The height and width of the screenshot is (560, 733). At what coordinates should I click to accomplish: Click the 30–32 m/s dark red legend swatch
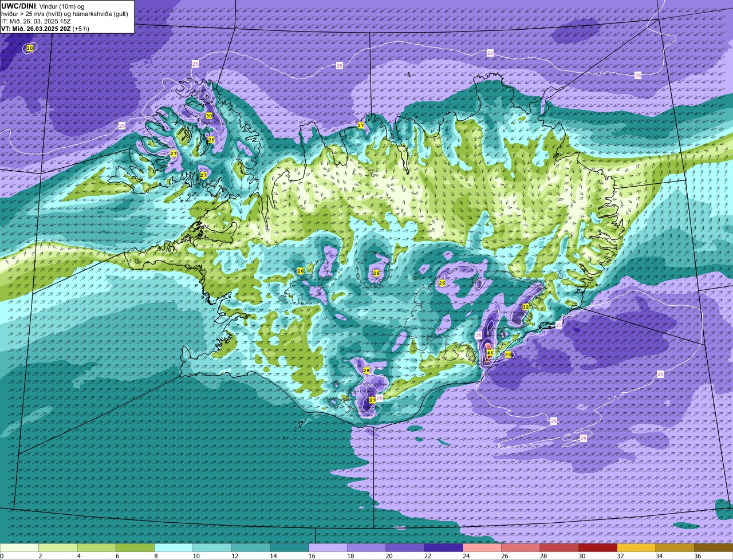598,547
